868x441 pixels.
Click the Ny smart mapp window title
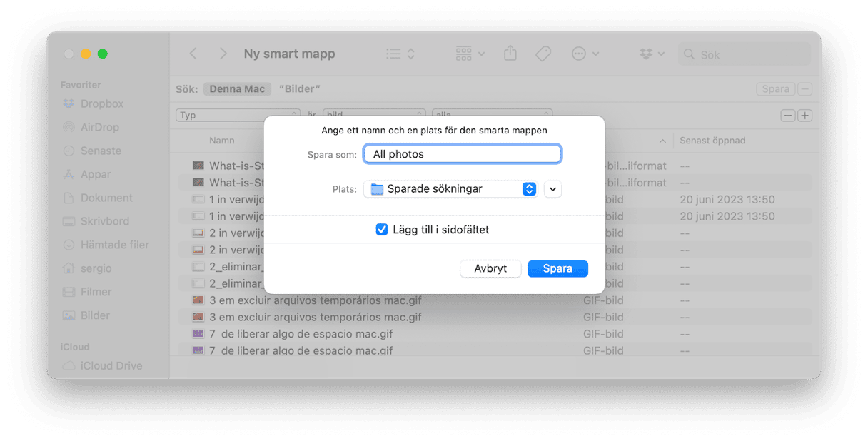pos(289,54)
